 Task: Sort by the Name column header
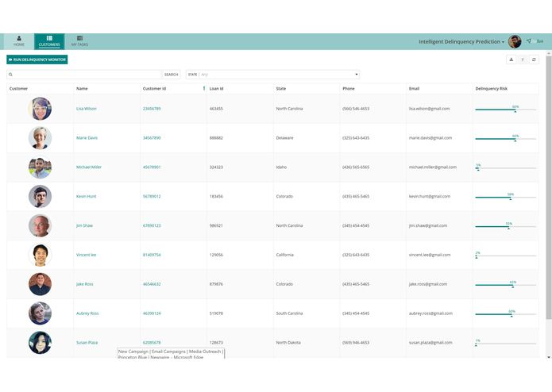tap(82, 89)
